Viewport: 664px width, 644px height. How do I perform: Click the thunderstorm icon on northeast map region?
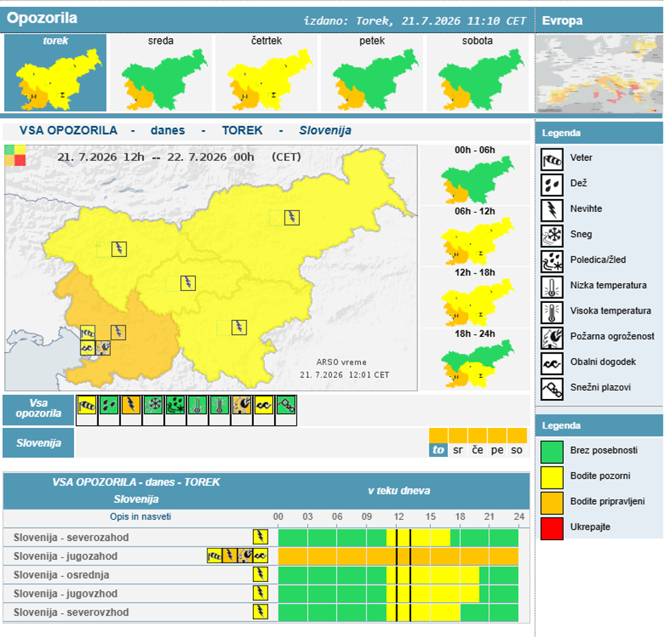[x=292, y=217]
